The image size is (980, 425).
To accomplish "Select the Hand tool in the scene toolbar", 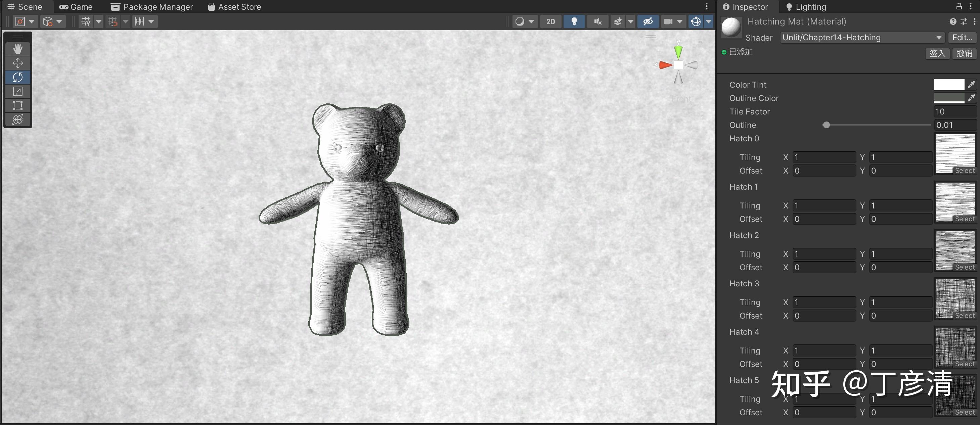I will pyautogui.click(x=18, y=49).
